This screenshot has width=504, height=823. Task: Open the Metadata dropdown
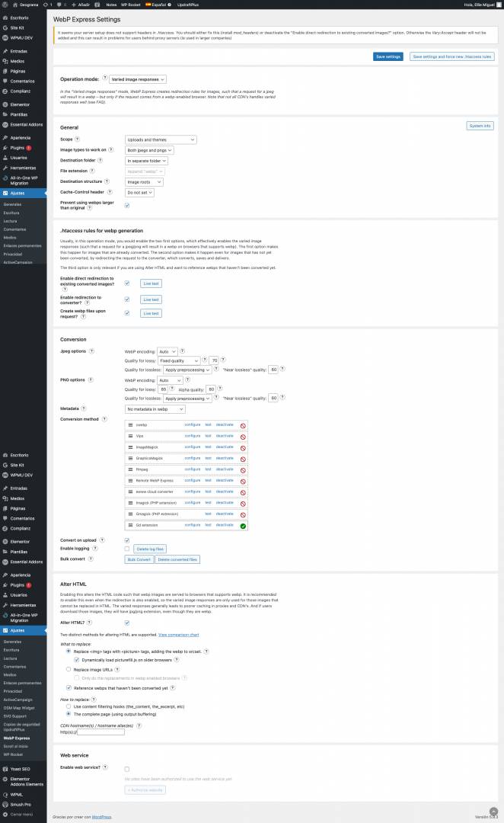tap(155, 409)
